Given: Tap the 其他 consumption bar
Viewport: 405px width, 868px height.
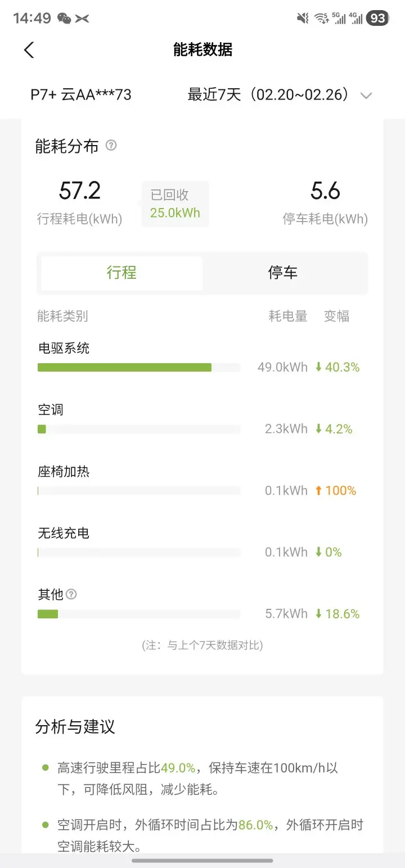Looking at the screenshot, I should click(48, 614).
